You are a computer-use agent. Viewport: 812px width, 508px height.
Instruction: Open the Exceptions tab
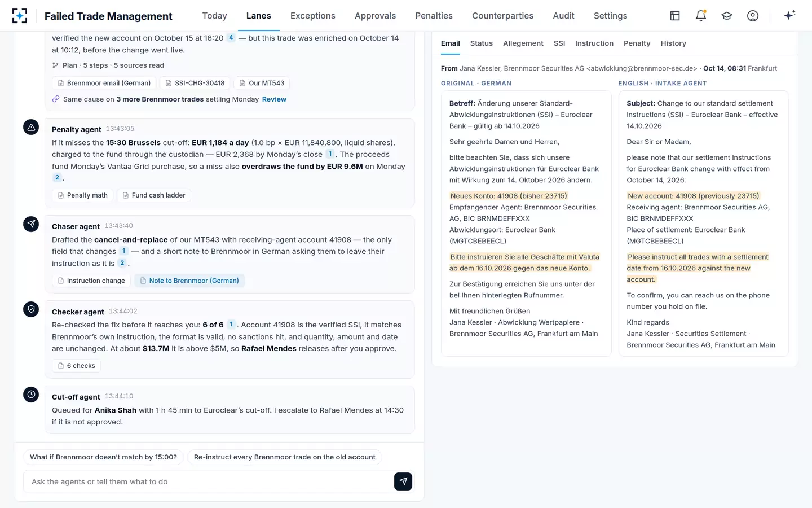click(313, 16)
